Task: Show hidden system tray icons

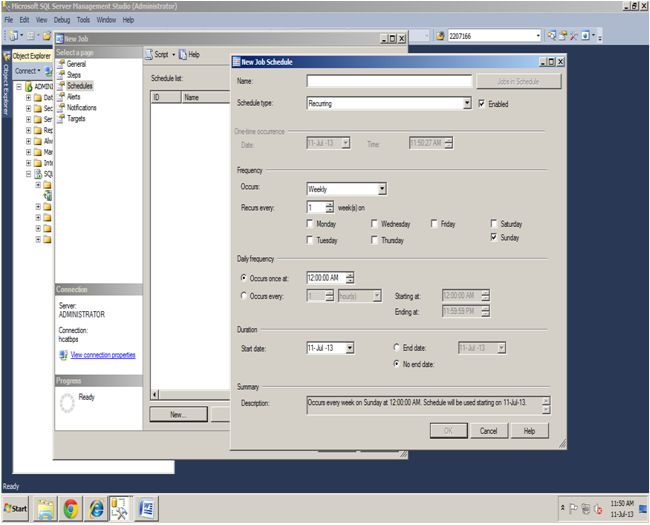Action: pos(563,508)
